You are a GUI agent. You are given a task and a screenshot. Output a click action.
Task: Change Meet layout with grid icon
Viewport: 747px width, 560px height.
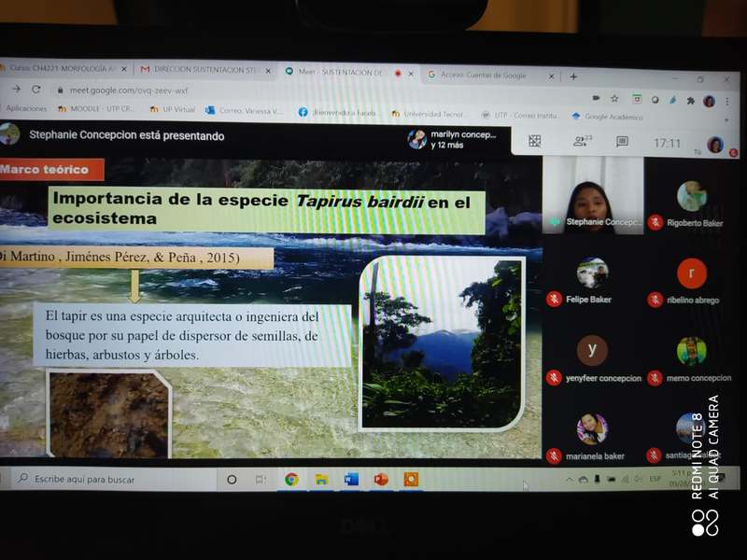click(535, 141)
